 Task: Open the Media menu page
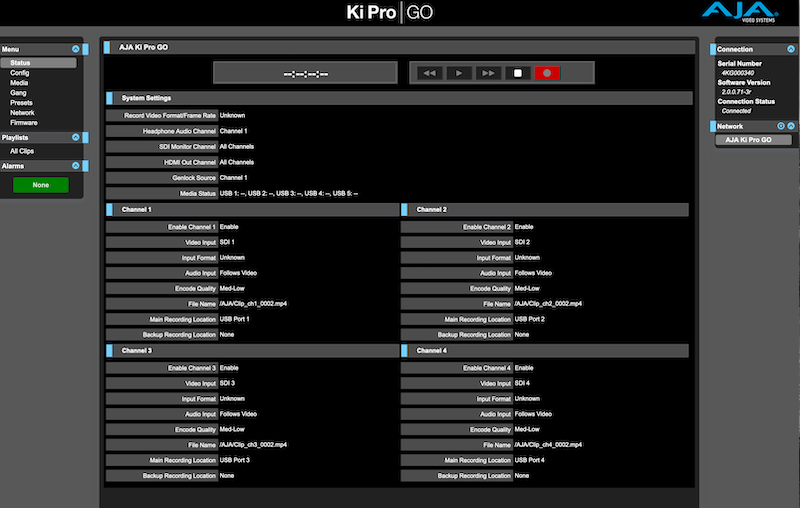coord(19,83)
